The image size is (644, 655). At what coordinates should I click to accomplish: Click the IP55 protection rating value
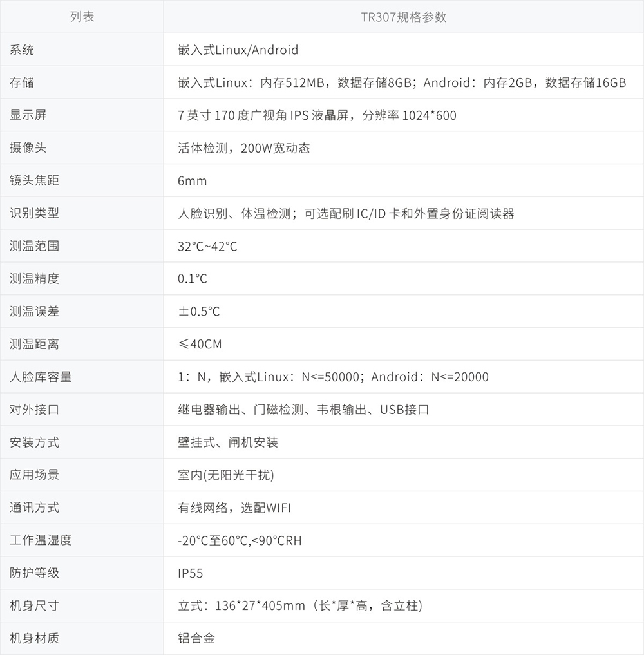[191, 573]
